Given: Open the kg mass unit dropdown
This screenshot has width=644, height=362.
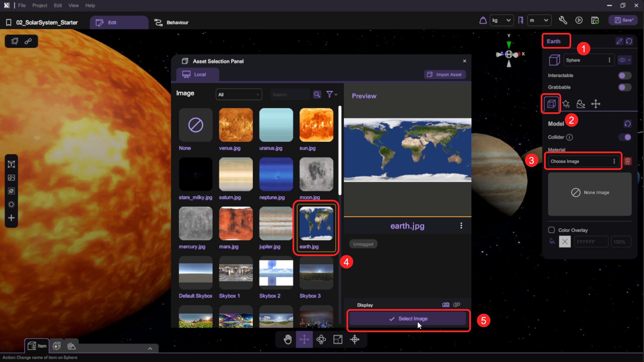Looking at the screenshot, I should [501, 20].
